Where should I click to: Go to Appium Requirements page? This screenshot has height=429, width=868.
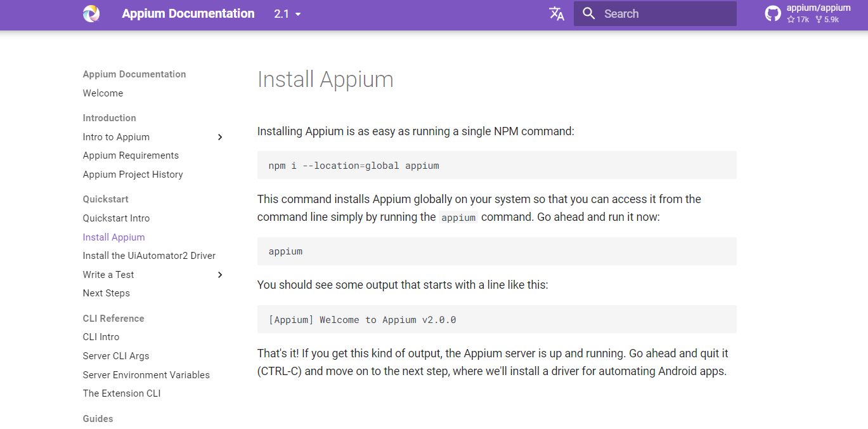[x=131, y=155]
